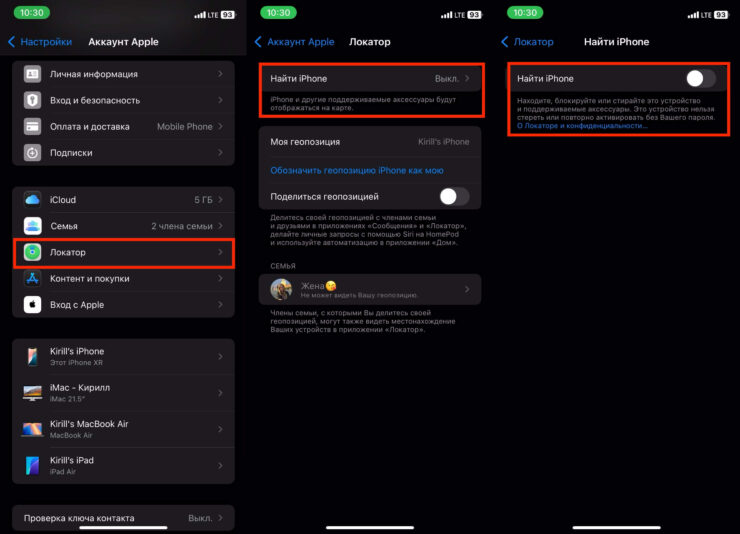Tap the iCloud cloud icon
This screenshot has height=534, width=740.
tap(33, 200)
